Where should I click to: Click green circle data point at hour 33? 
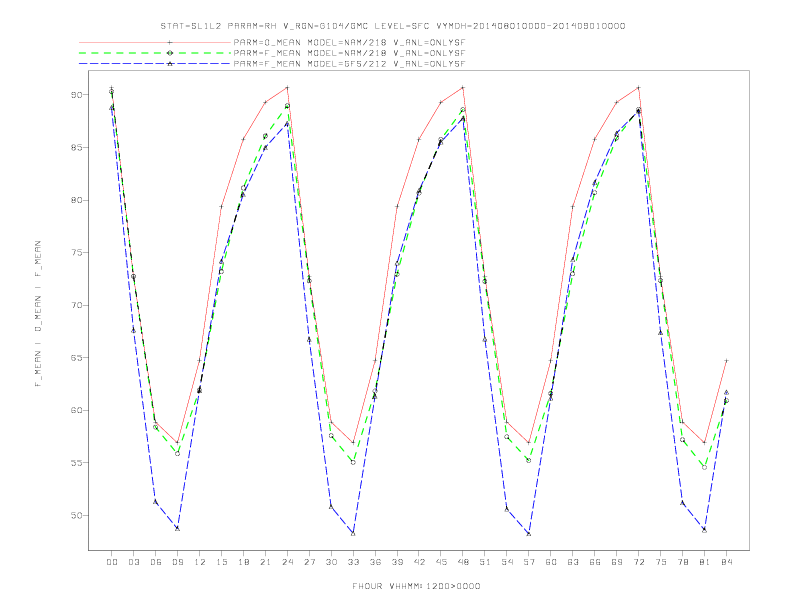(353, 462)
